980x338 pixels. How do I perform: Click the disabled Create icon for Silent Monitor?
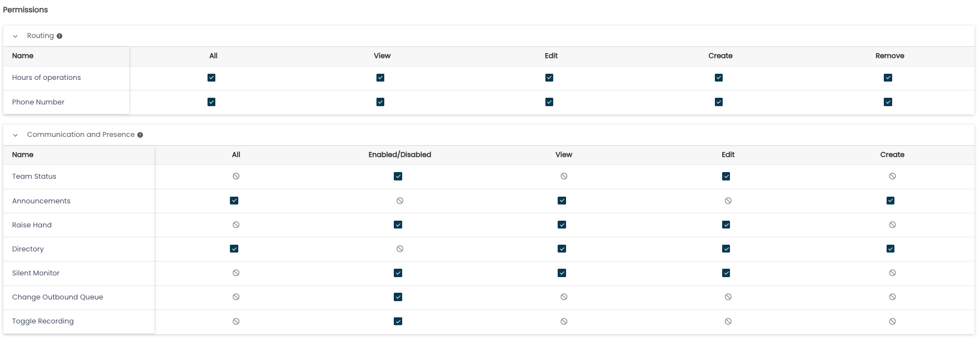tap(892, 273)
